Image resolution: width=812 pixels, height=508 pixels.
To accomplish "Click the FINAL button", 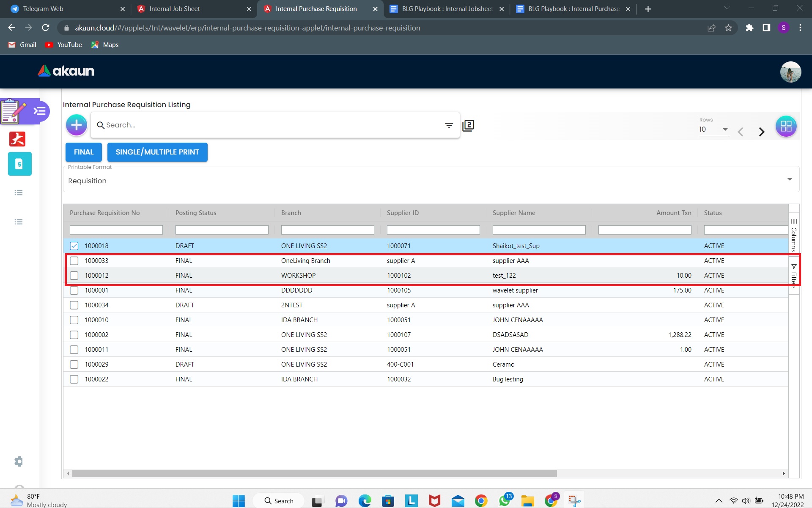I will [84, 152].
